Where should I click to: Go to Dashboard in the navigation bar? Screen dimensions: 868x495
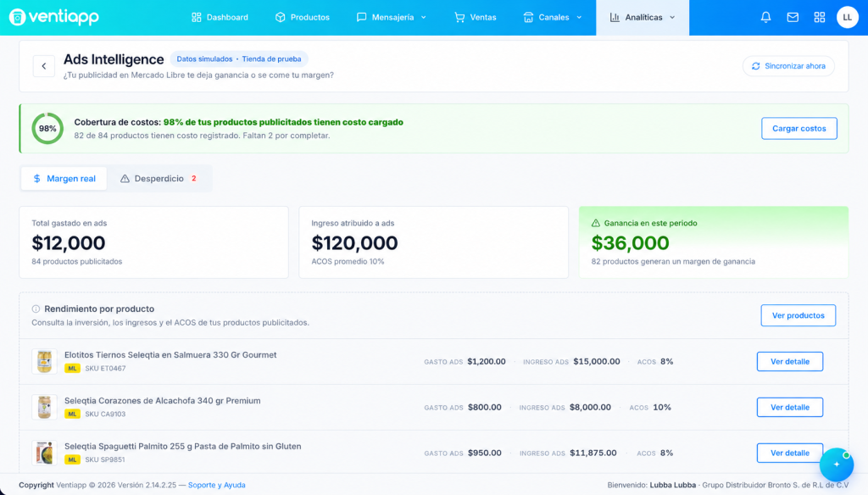click(x=220, y=17)
